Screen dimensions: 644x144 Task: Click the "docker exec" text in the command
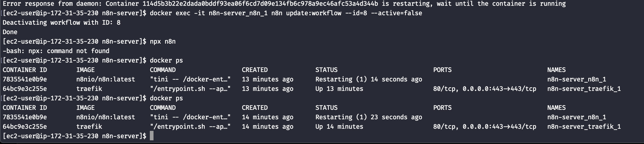click(170, 13)
